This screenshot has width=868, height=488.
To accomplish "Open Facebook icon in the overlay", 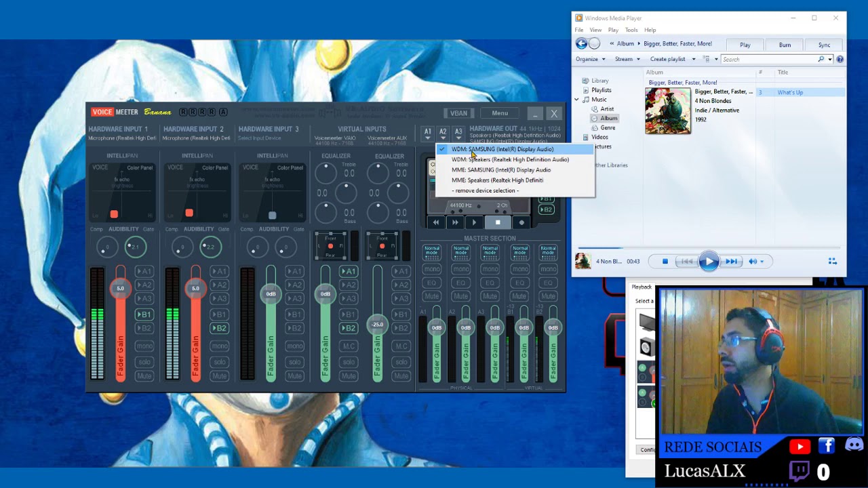I will [x=827, y=445].
